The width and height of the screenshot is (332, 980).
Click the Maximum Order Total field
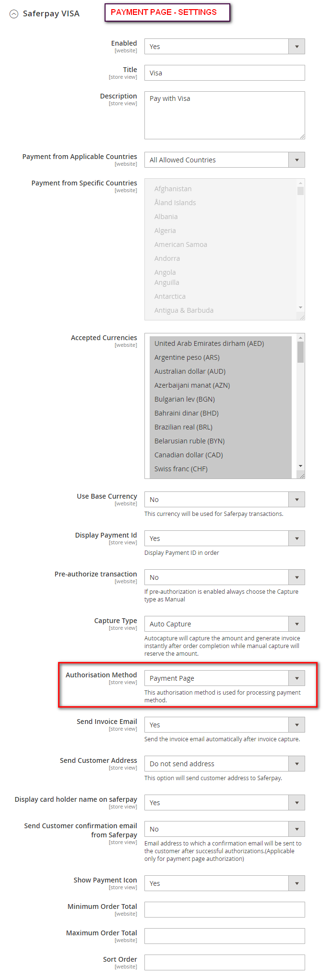pyautogui.click(x=224, y=936)
